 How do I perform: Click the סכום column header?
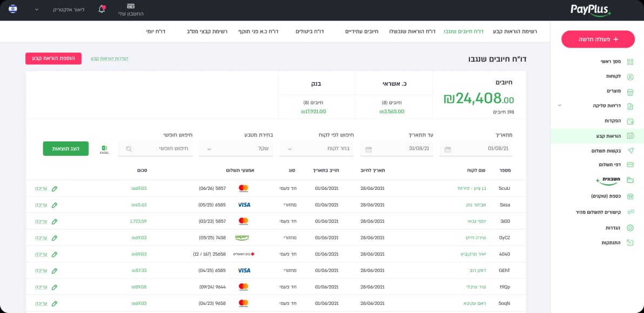point(143,170)
